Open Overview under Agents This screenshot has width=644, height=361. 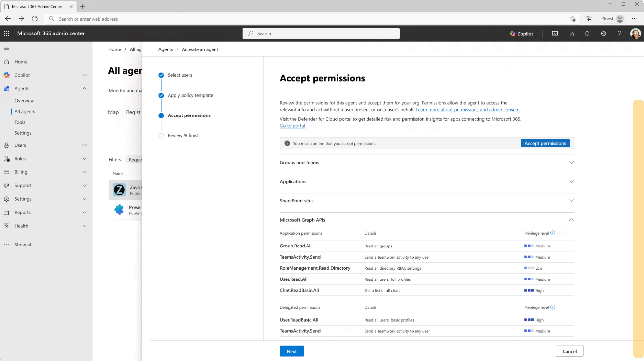pyautogui.click(x=24, y=101)
